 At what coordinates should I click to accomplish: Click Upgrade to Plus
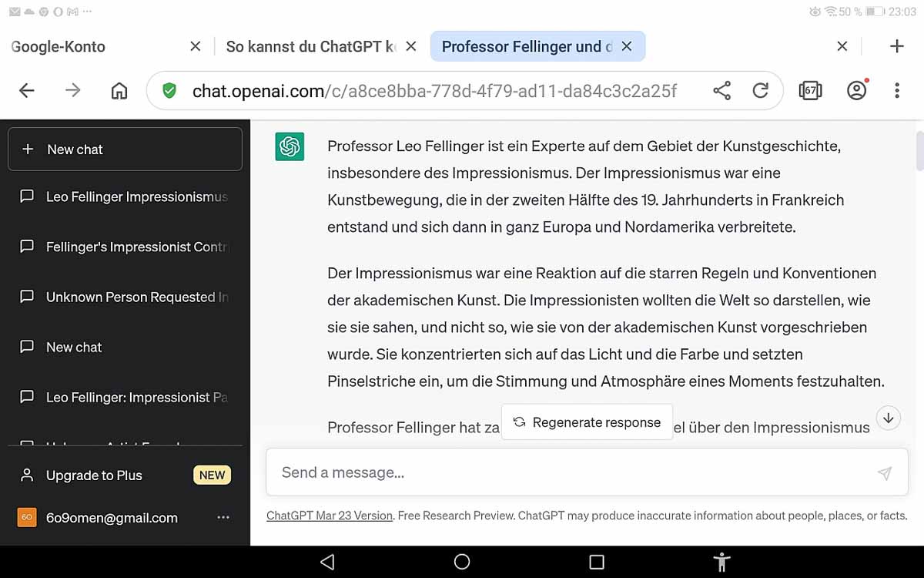94,476
